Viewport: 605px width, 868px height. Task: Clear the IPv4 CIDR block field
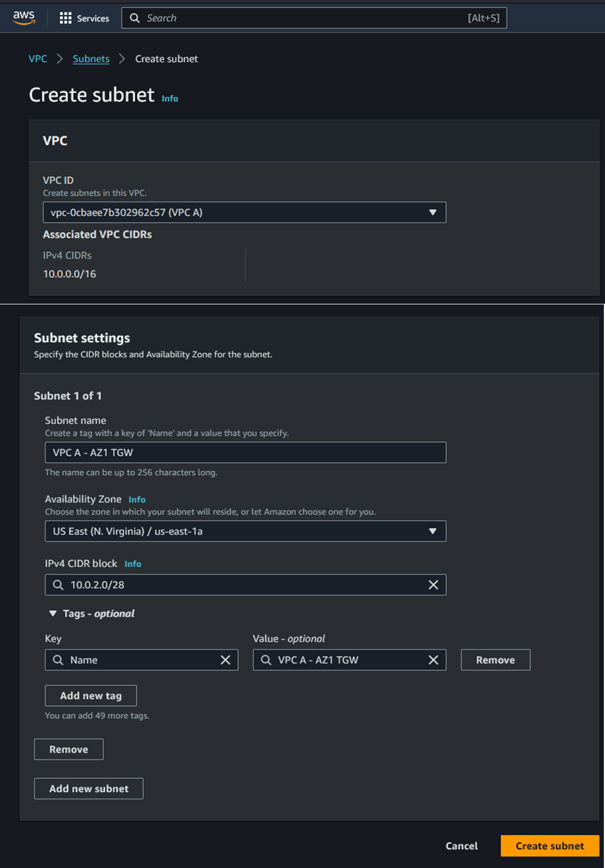click(433, 585)
